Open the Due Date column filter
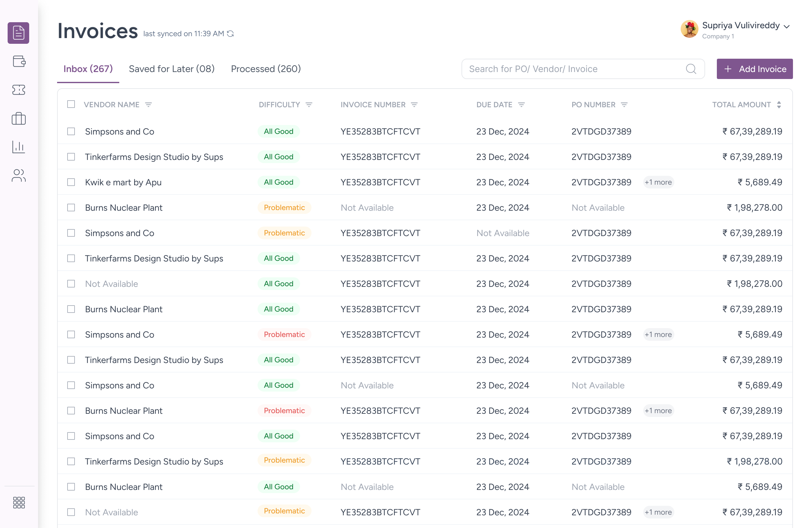This screenshot has width=812, height=528. click(521, 105)
